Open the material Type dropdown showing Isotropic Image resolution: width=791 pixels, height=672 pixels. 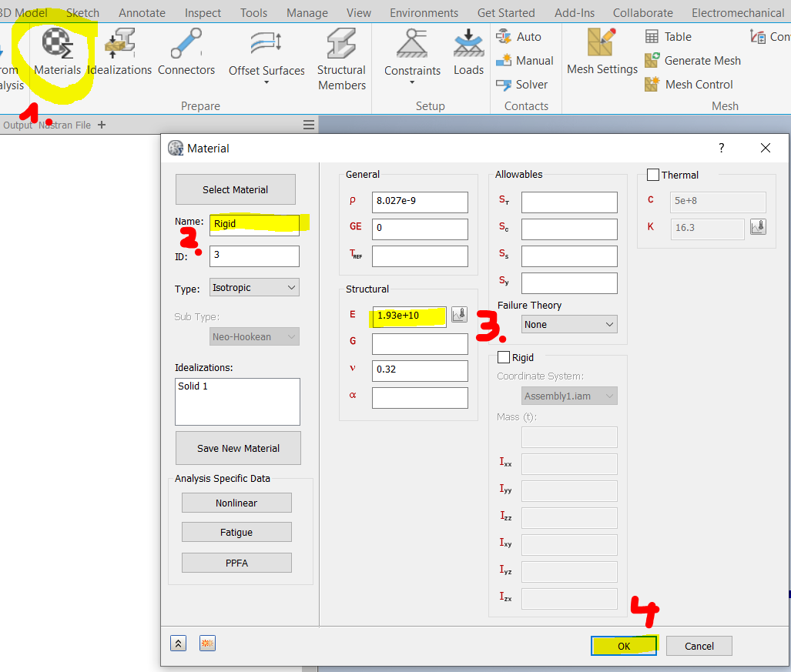254,286
